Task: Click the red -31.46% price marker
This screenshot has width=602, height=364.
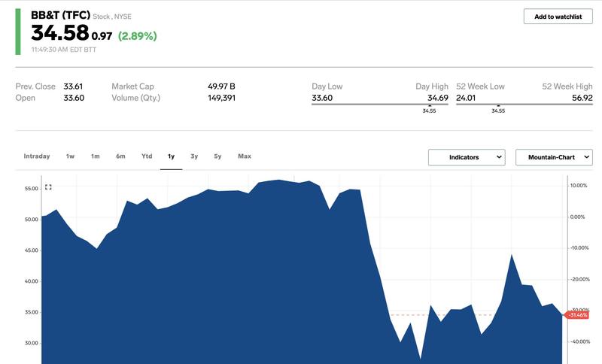Action: click(x=574, y=315)
